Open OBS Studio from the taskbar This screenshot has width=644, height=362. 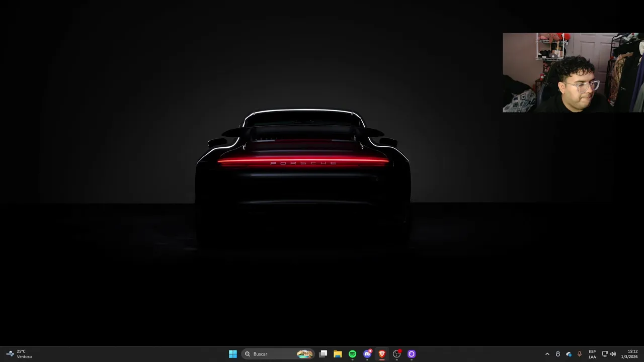click(396, 354)
